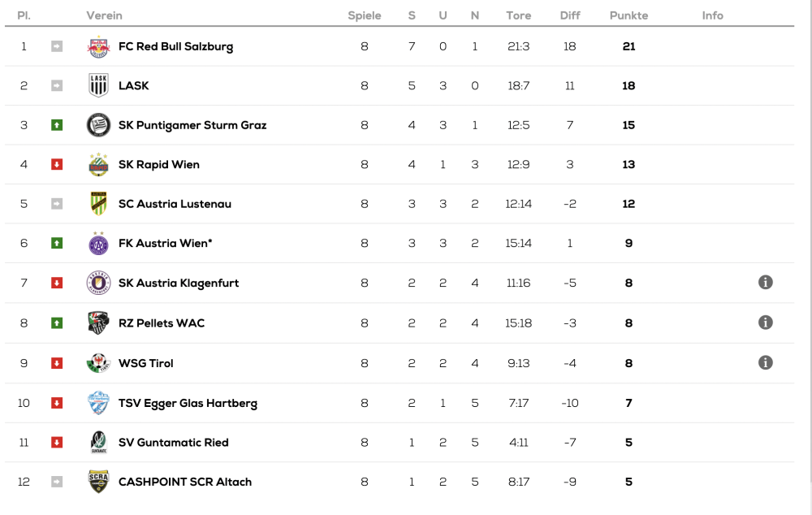Open info icon for SK Austria Klagenfurt
This screenshot has height=515, width=812.
coord(765,283)
